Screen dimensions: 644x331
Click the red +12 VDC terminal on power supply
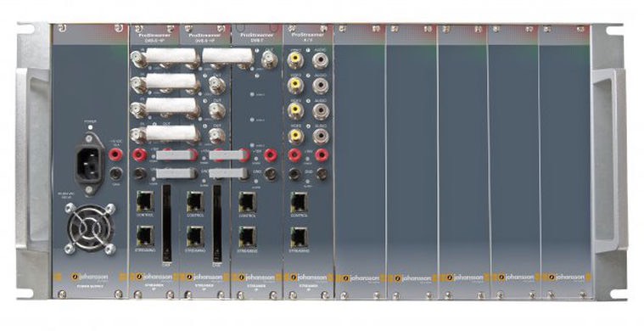115,154
